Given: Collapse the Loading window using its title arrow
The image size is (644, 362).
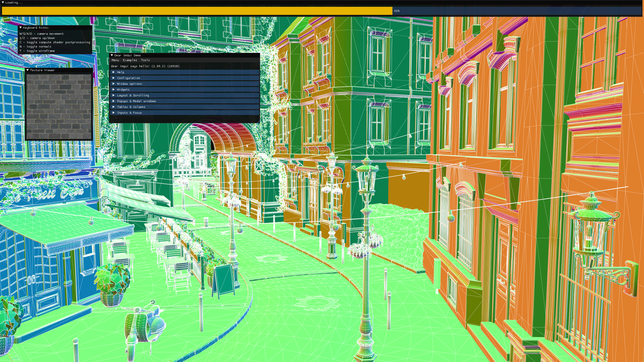Looking at the screenshot, I should click(3, 3).
